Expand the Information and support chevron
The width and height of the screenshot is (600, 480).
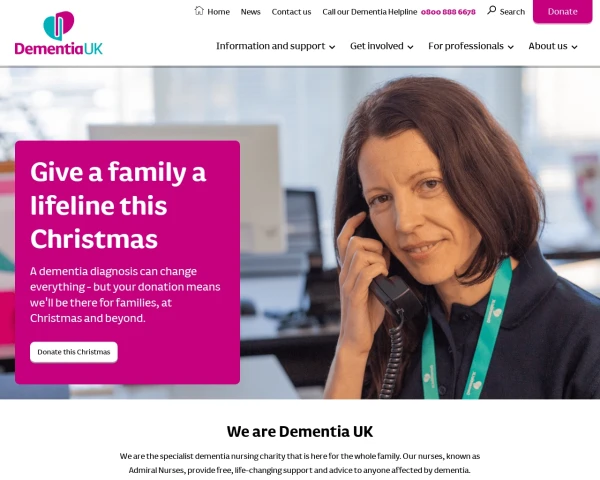click(x=332, y=47)
